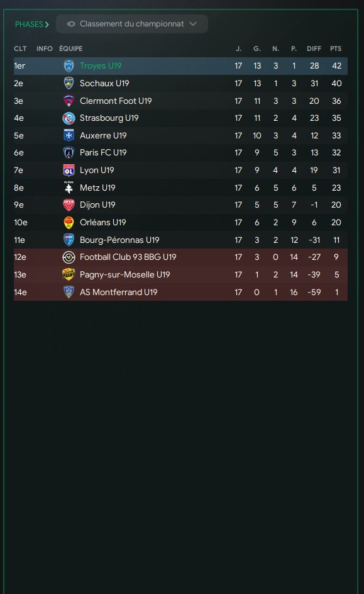Screen dimensions: 364x594
Task: Select the Dijon U19 team name
Action: coord(97,205)
